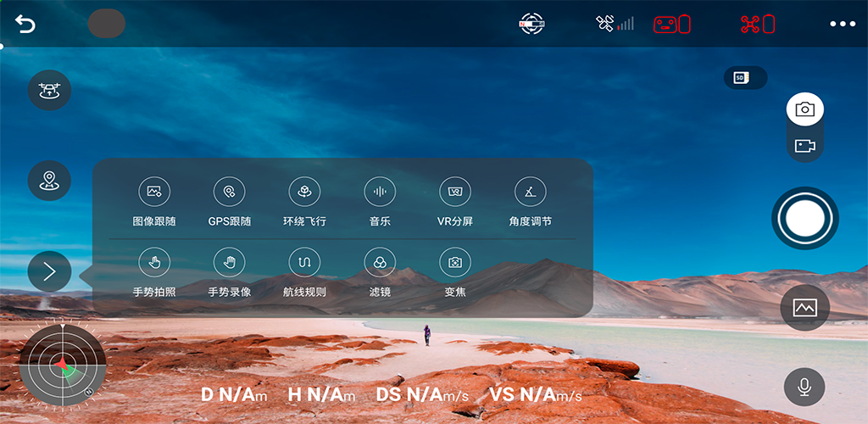Tap the large white shutter button
Viewport: 868px width, 424px height.
coord(805,218)
